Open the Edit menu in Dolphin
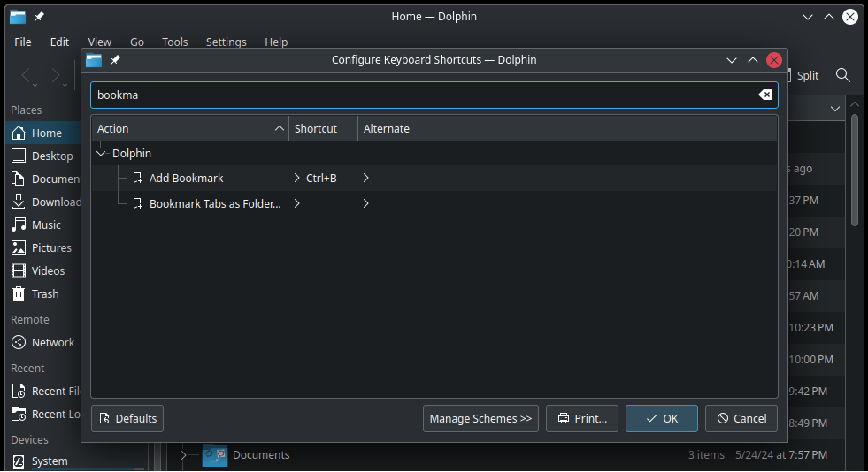The width and height of the screenshot is (868, 472). [59, 42]
